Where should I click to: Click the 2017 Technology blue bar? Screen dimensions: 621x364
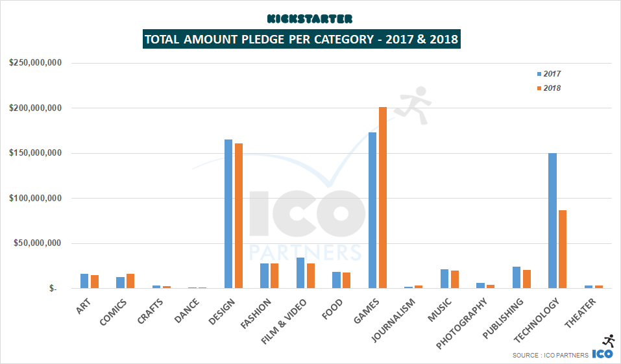[x=552, y=221]
